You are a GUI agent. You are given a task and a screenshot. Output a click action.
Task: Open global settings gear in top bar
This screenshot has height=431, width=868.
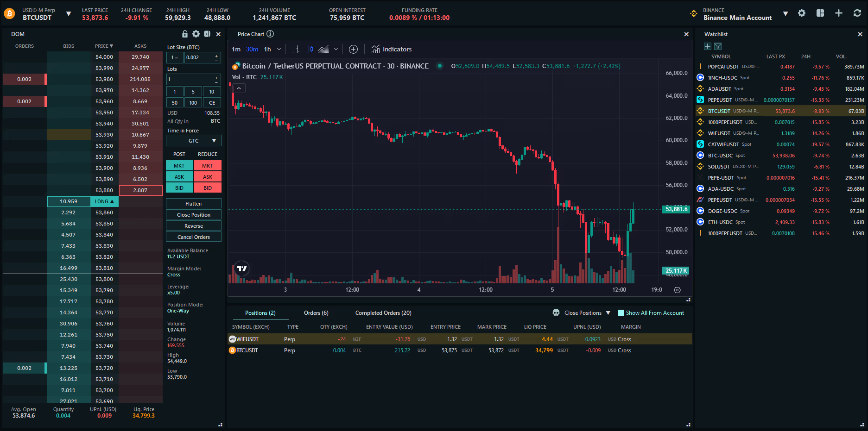802,13
